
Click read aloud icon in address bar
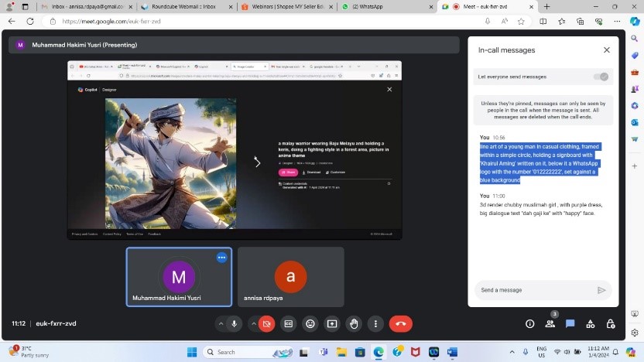coord(505,22)
